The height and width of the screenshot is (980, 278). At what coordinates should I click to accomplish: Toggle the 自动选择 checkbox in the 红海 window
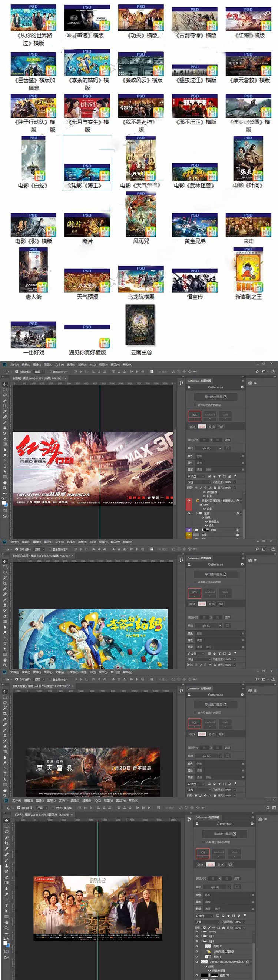click(x=16, y=372)
